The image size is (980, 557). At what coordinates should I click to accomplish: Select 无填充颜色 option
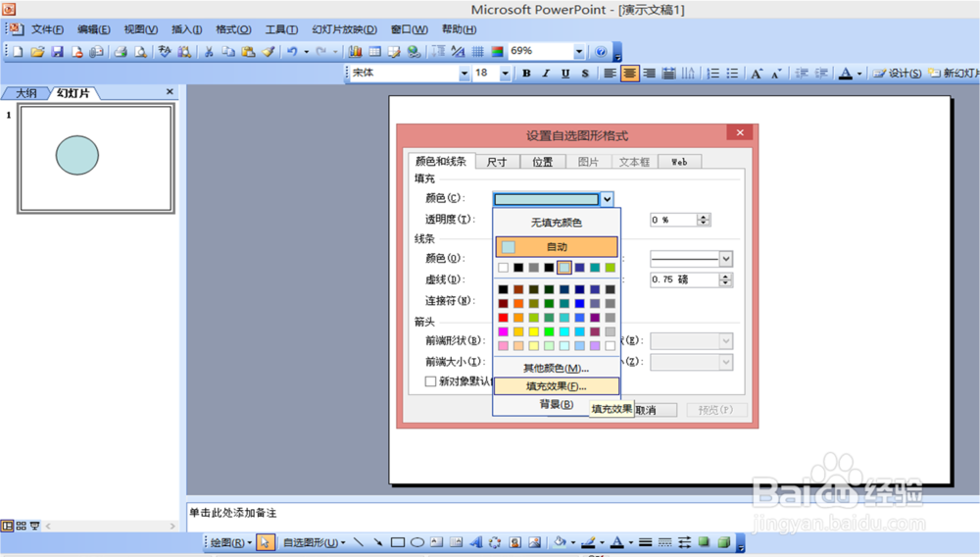pyautogui.click(x=557, y=223)
